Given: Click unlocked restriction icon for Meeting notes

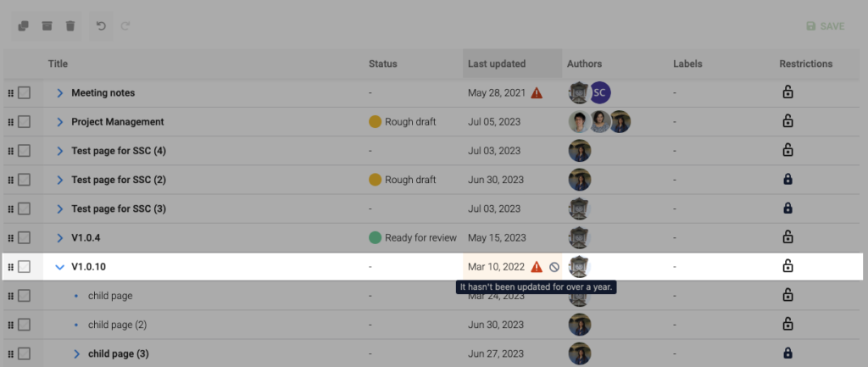Looking at the screenshot, I should (x=787, y=92).
